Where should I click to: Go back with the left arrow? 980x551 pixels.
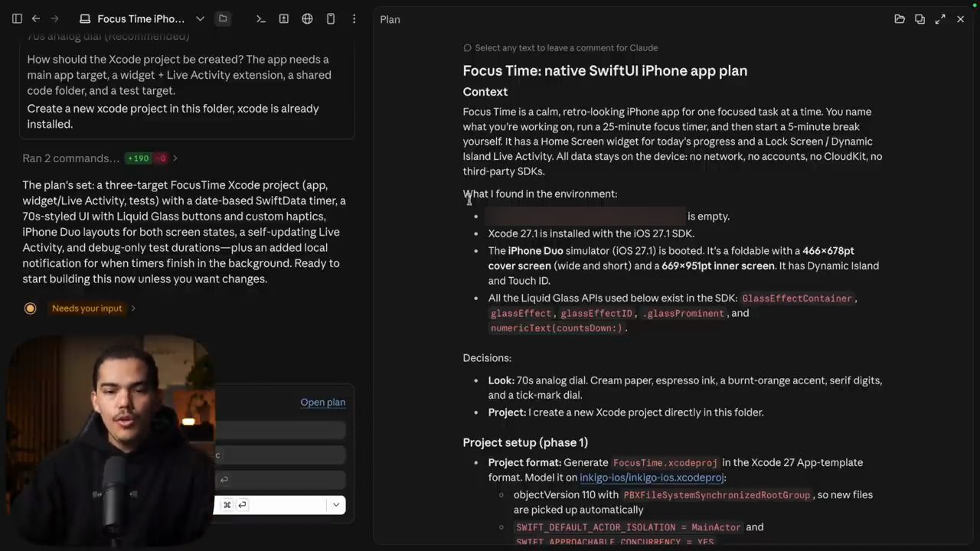36,18
